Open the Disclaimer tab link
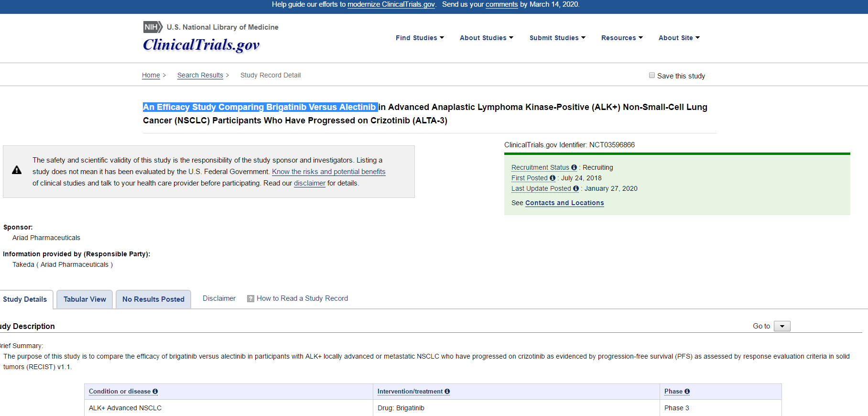 pos(219,298)
